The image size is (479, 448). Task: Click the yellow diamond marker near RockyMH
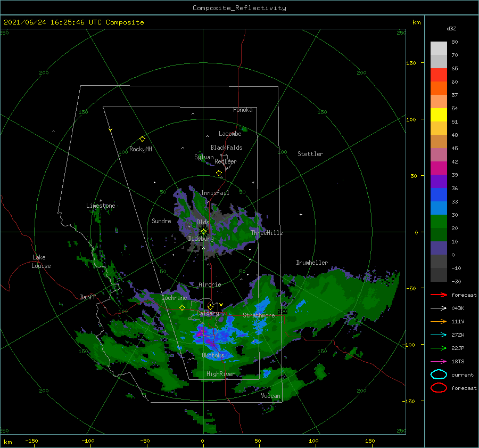click(142, 139)
